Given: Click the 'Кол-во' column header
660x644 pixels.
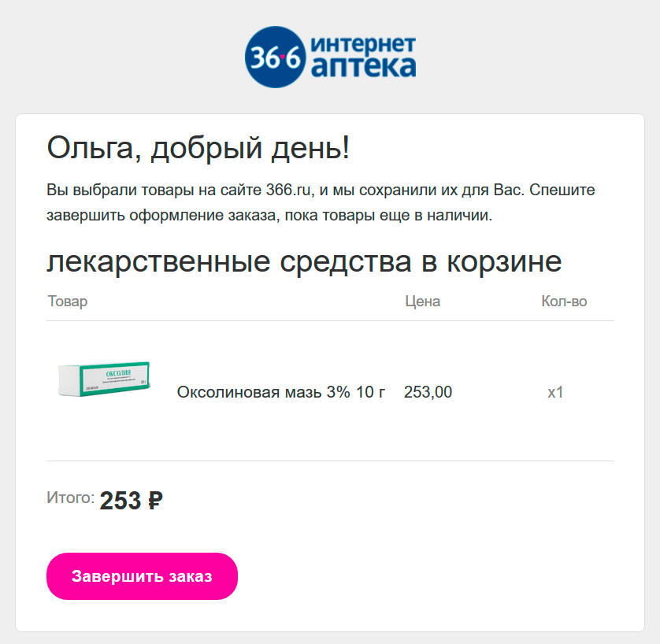Looking at the screenshot, I should click(x=562, y=301).
